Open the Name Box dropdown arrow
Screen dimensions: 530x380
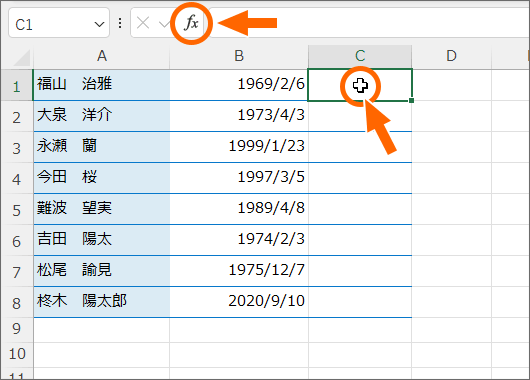tap(99, 24)
